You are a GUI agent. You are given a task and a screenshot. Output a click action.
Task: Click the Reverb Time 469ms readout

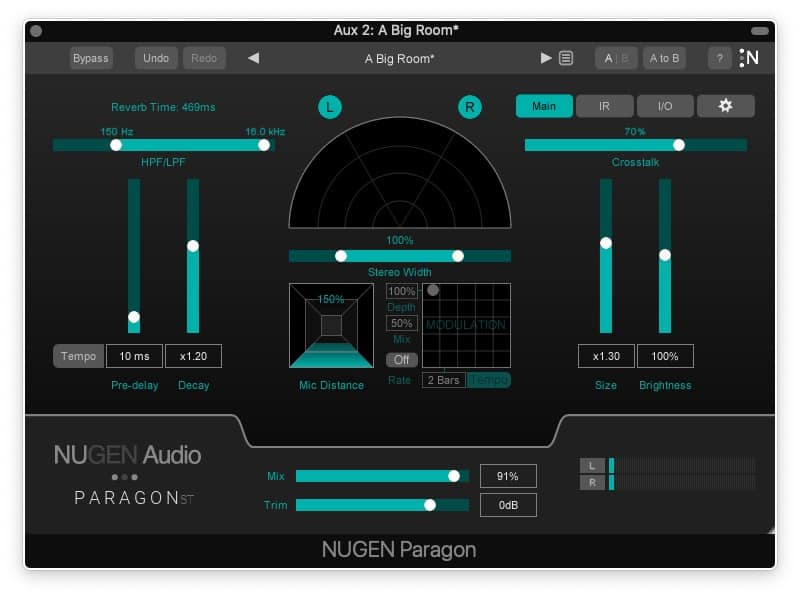[x=163, y=107]
